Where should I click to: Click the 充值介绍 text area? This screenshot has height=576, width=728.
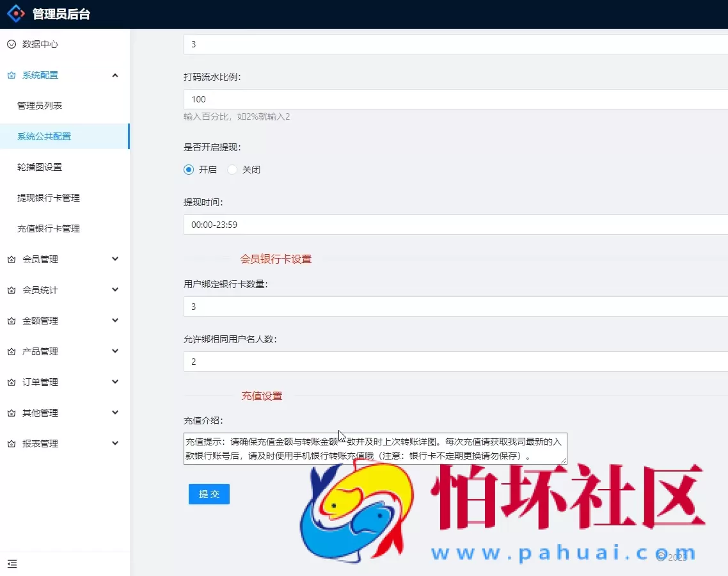(374, 449)
